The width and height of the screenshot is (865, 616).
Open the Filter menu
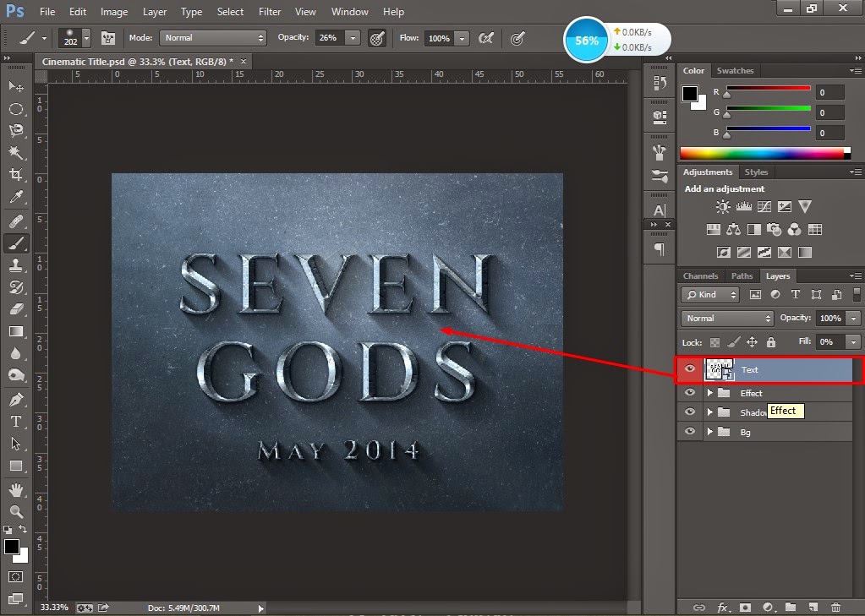pos(269,11)
